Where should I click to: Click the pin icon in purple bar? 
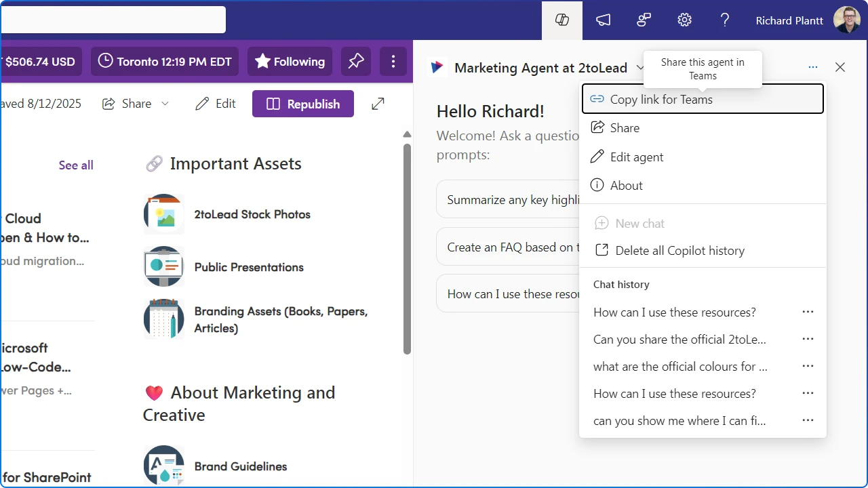tap(356, 62)
